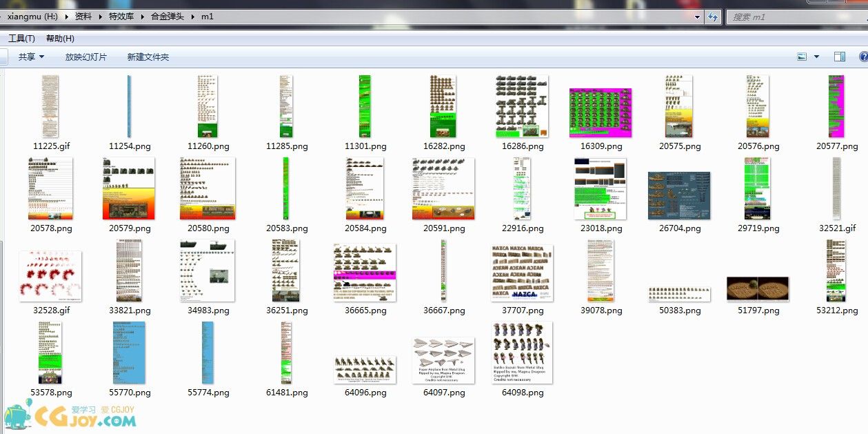Image resolution: width=868 pixels, height=434 pixels.
Task: Start the 放映幻灯片 slideshow
Action: click(x=86, y=57)
